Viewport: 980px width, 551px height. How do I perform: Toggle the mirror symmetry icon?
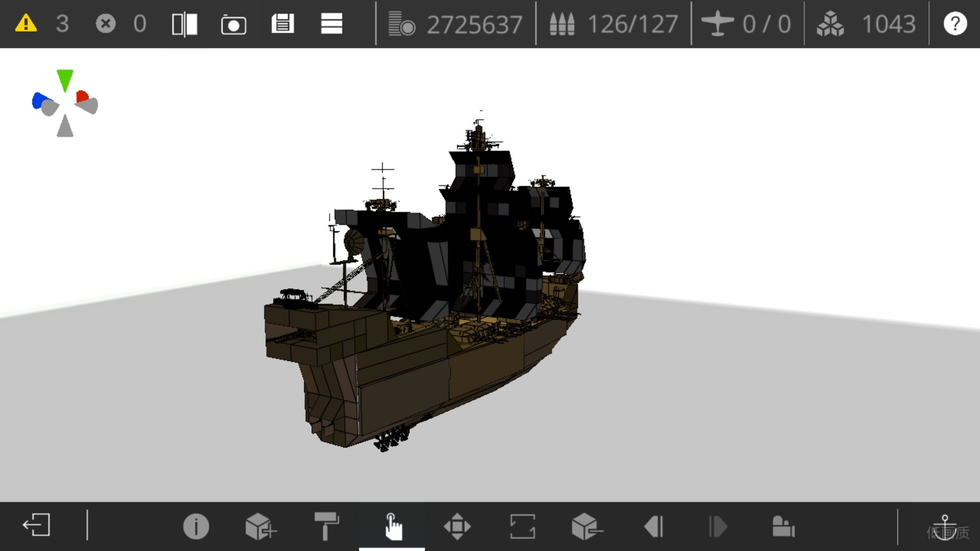coord(185,24)
